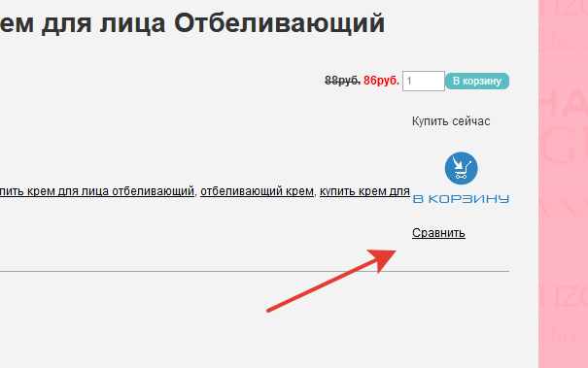This screenshot has height=368, width=588.
Task: Focus the quantity input field showing 1
Action: tap(424, 81)
